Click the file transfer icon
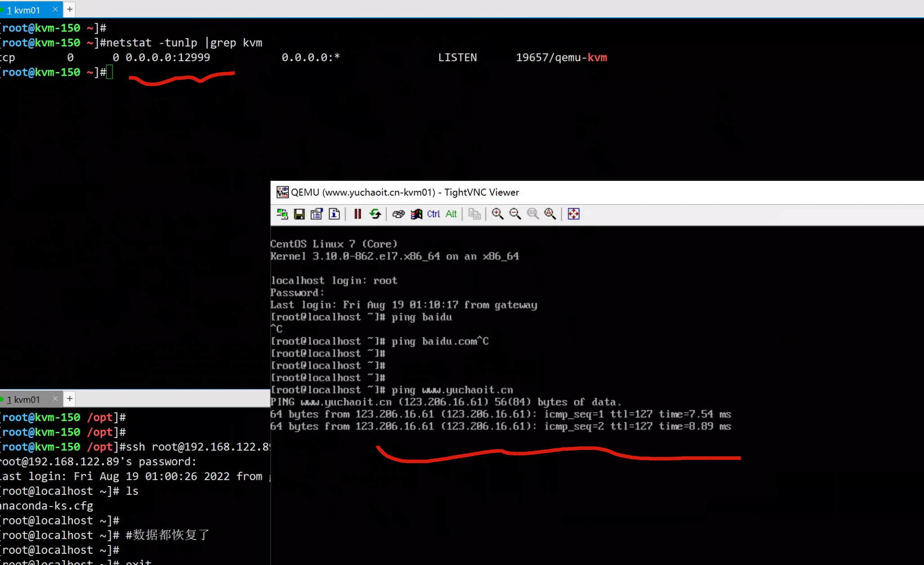 point(474,214)
